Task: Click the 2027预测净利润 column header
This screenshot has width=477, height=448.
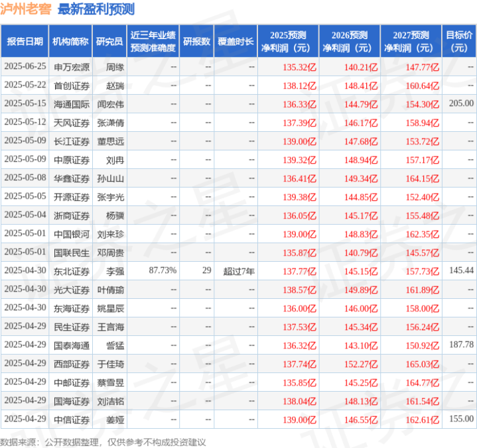Action: pyautogui.click(x=411, y=41)
